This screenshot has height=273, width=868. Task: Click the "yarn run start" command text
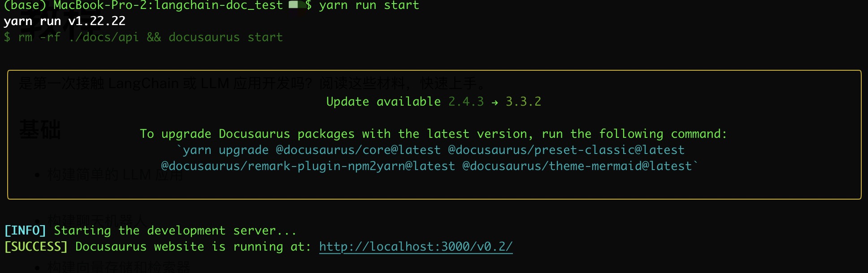coord(369,5)
